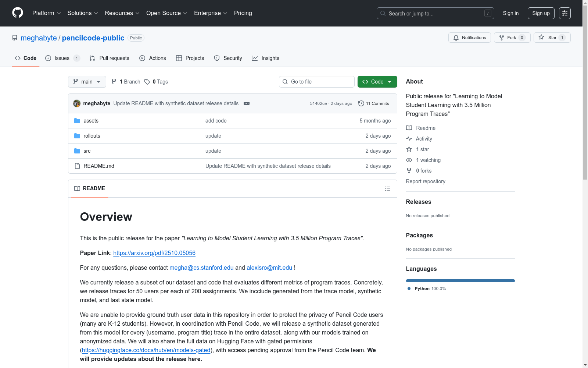This screenshot has height=368, width=588.
Task: Open the Hugging Face gated models link
Action: (146, 350)
